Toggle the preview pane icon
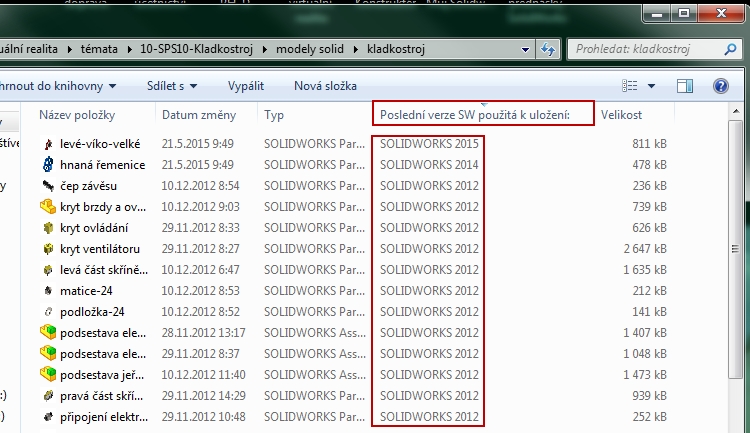 685,86
